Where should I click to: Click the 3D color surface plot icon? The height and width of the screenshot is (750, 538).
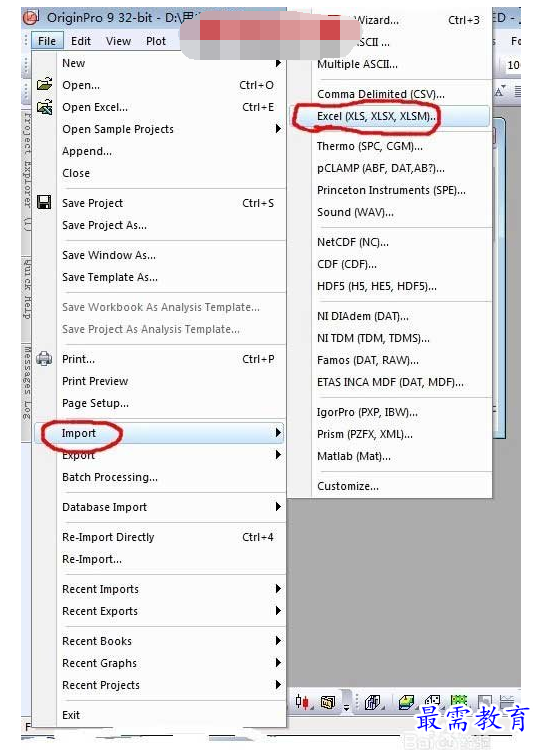[x=406, y=702]
